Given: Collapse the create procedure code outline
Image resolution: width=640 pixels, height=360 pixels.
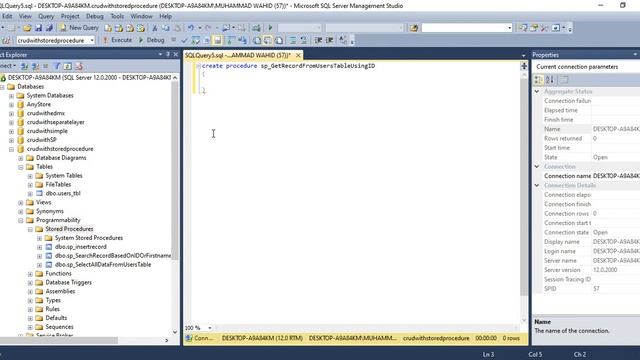Looking at the screenshot, I should [198, 66].
